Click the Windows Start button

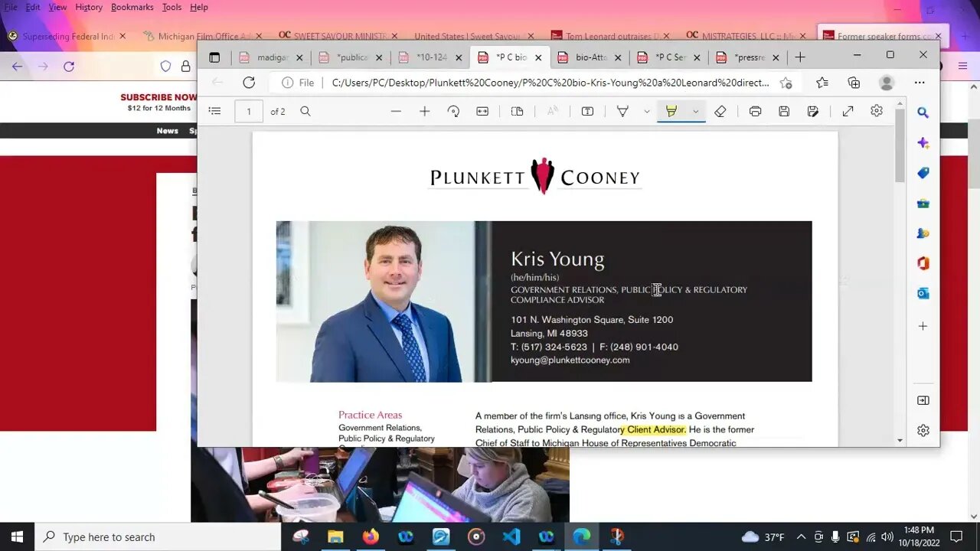(17, 536)
